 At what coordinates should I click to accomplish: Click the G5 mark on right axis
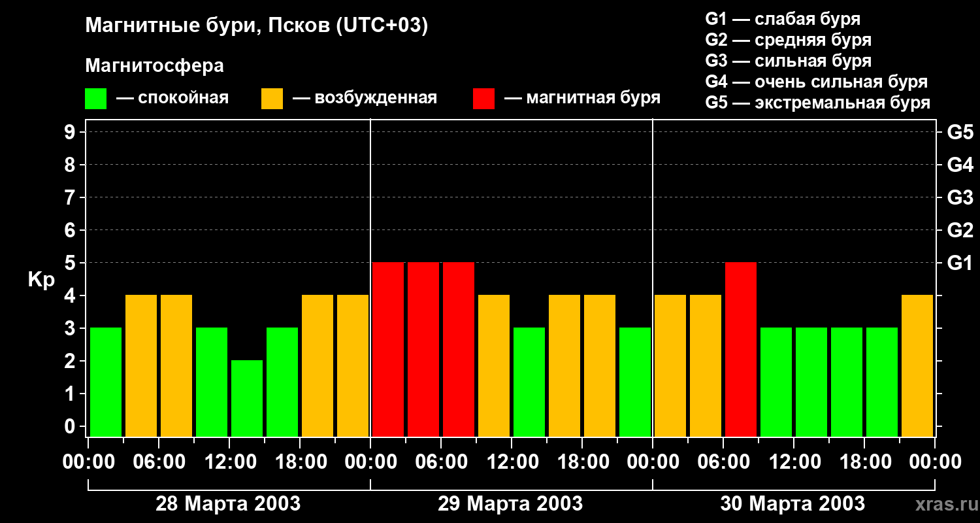click(x=960, y=132)
